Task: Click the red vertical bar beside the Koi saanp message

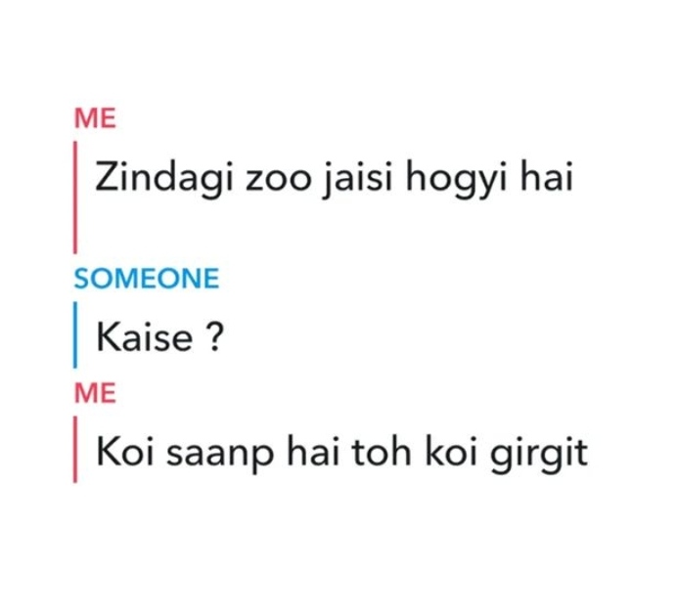Action: (x=75, y=449)
